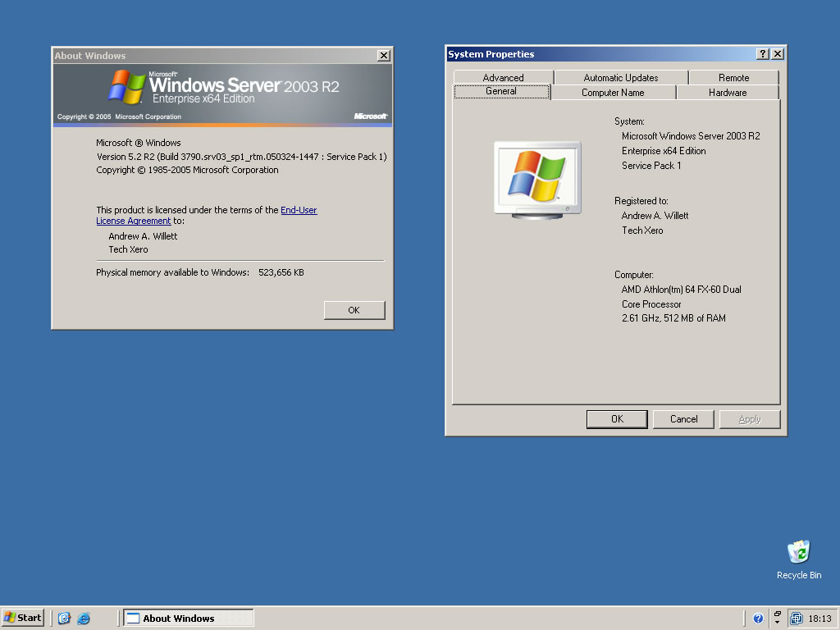Click the network icon in system tray
The image size is (840, 630).
click(797, 619)
